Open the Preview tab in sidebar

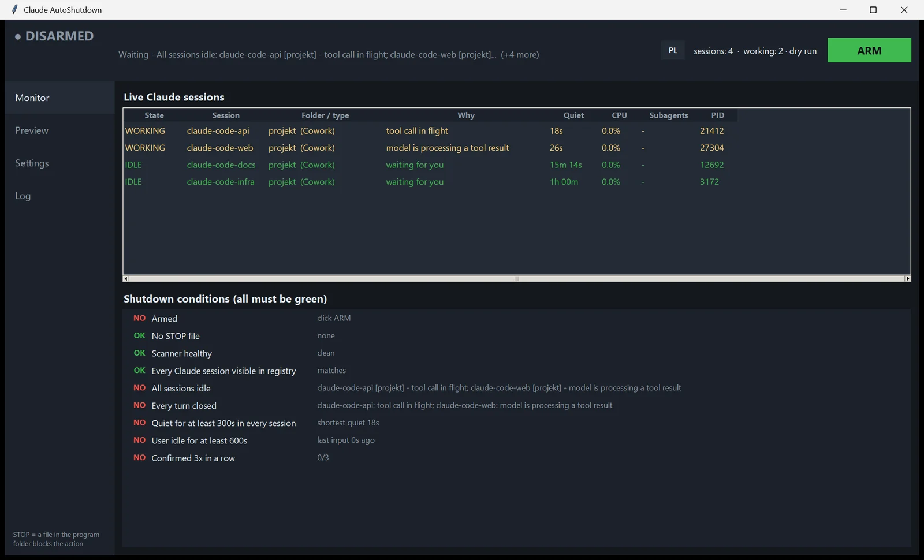[x=59, y=130]
